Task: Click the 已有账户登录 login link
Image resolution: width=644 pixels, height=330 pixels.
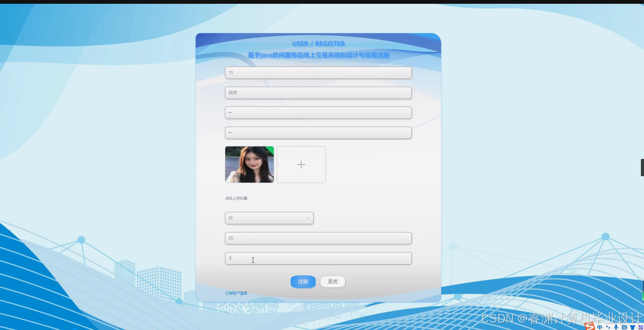Action: 236,293
